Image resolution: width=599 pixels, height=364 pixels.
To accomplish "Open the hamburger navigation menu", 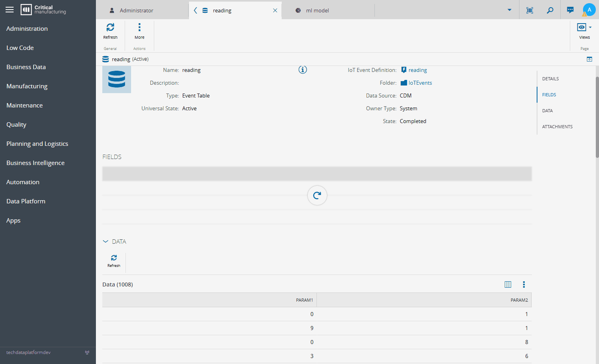I will click(x=10, y=10).
